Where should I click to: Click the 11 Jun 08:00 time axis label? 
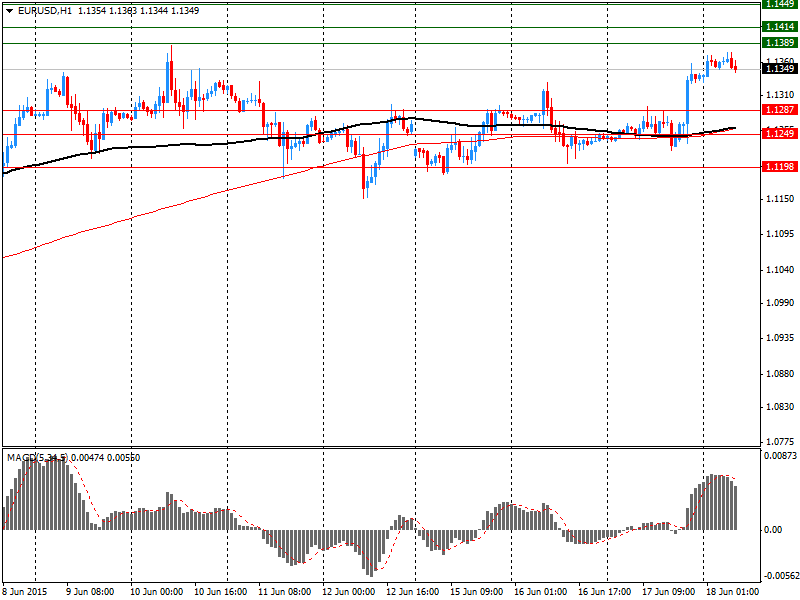284,592
